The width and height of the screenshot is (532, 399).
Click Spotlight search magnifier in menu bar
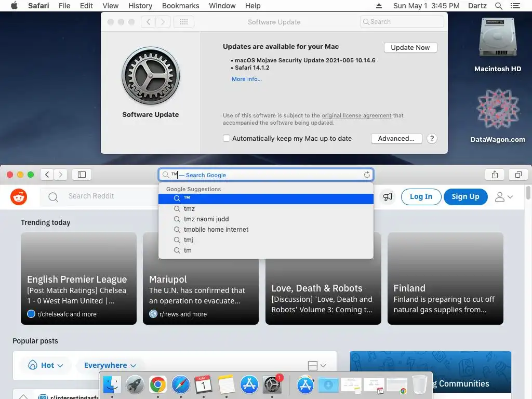[498, 6]
